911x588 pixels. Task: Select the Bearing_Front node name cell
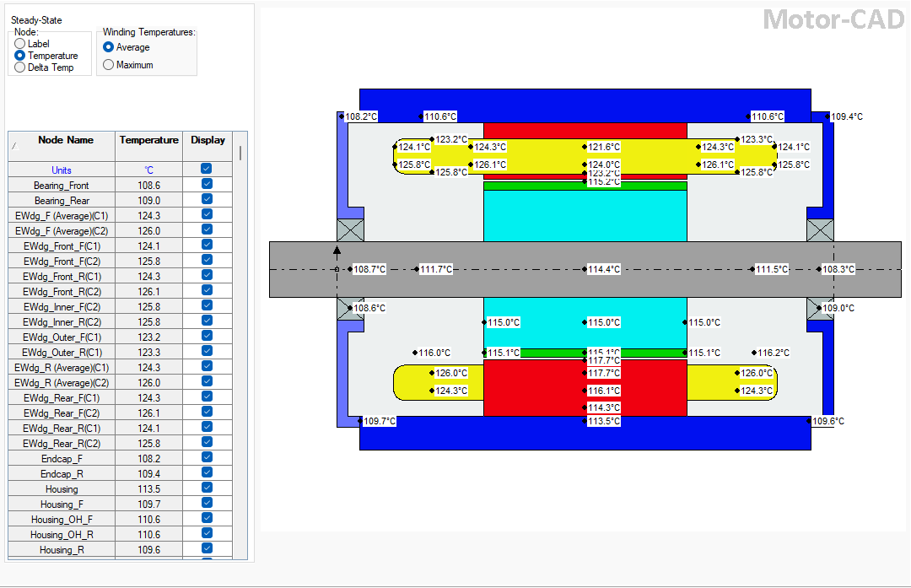[x=61, y=186]
